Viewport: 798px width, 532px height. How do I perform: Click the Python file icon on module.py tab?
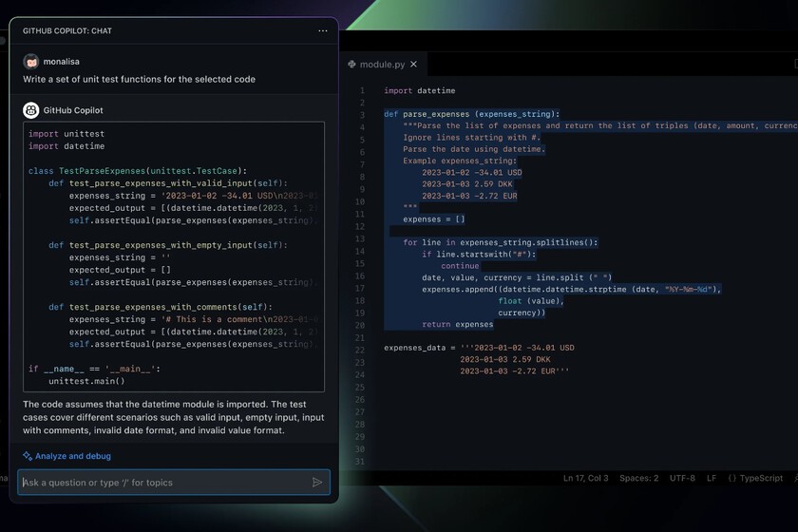pos(351,65)
